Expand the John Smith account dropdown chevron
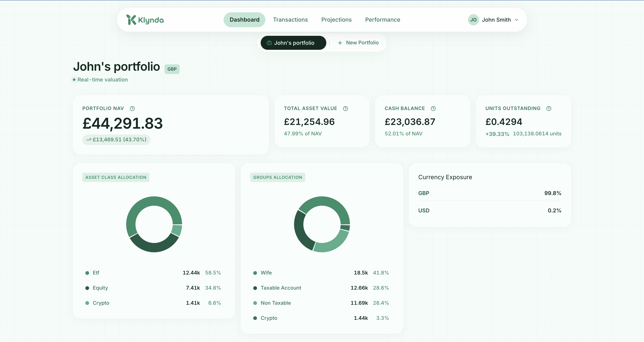This screenshot has width=644, height=342. [517, 20]
